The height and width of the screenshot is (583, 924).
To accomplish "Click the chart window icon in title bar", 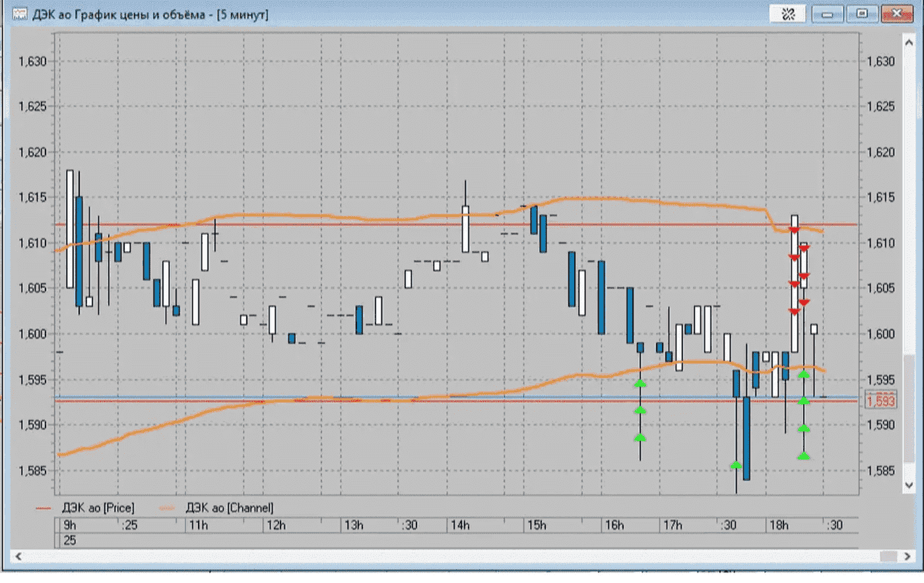I will point(20,14).
